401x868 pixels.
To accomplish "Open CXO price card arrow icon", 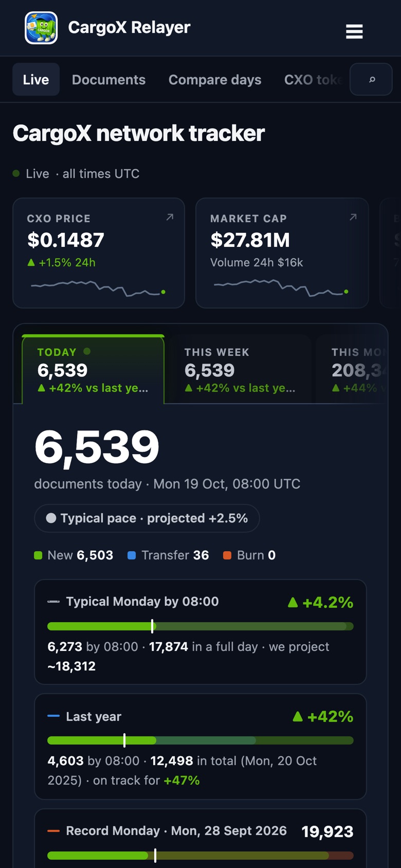I will coord(170,218).
